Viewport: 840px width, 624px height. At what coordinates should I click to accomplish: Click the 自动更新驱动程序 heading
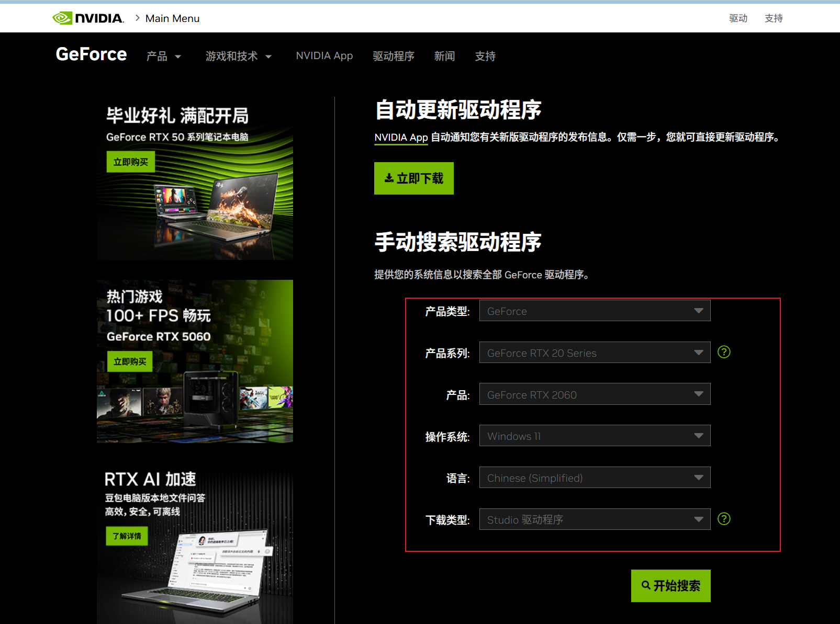point(458,110)
